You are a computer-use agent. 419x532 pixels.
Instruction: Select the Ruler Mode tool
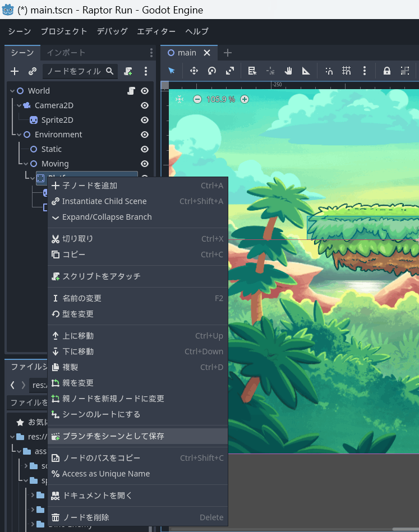tap(306, 71)
